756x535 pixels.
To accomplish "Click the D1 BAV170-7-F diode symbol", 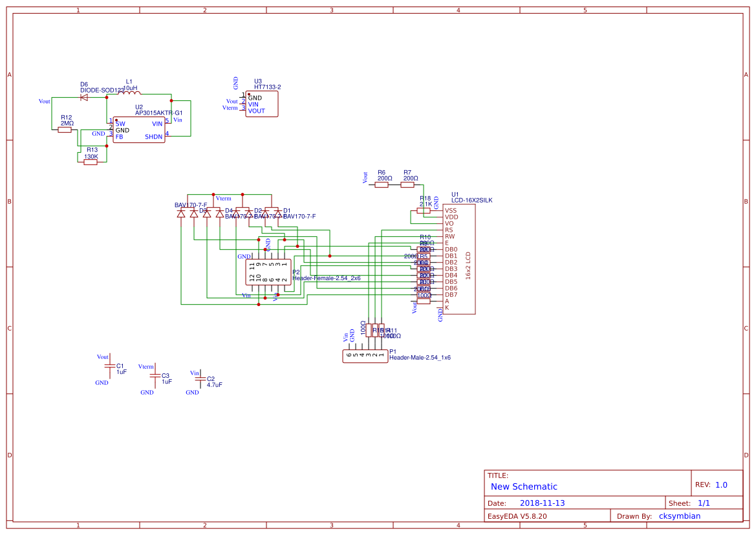I will click(x=274, y=213).
